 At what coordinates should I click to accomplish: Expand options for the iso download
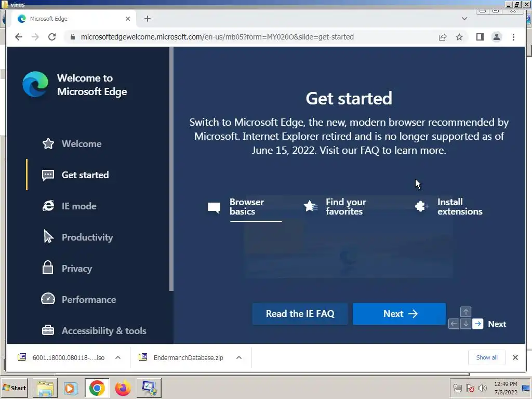tap(118, 357)
